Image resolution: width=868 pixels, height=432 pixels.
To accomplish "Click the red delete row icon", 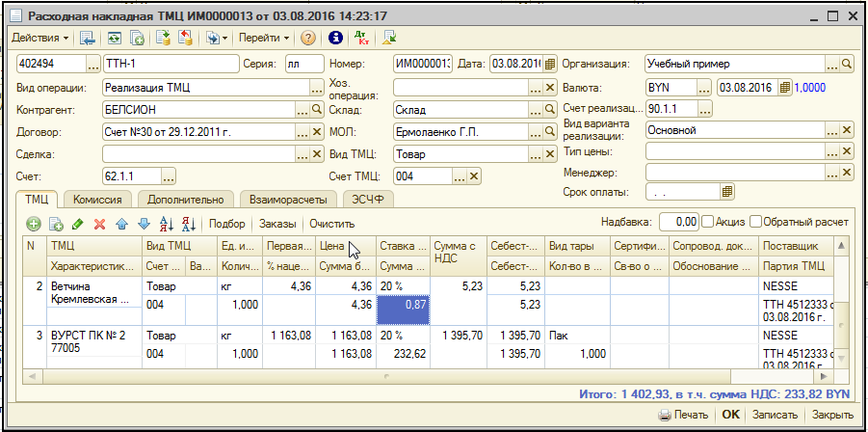I will click(99, 223).
